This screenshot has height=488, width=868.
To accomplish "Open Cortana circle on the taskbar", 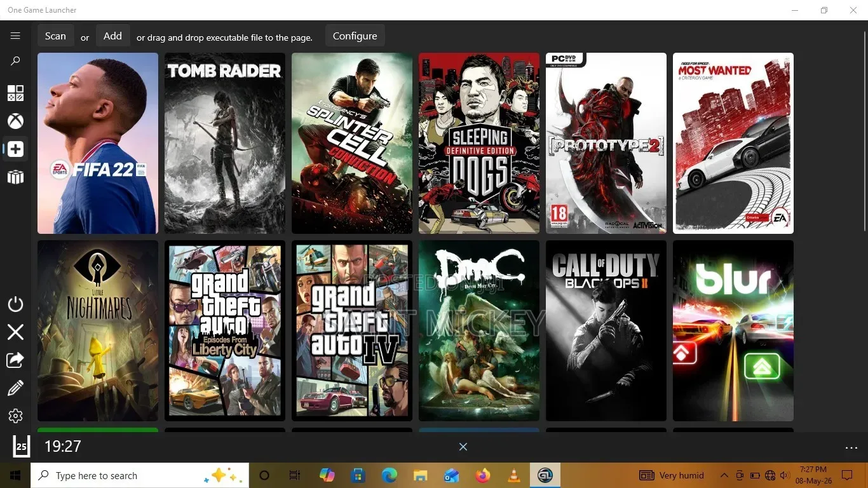I will pyautogui.click(x=264, y=475).
